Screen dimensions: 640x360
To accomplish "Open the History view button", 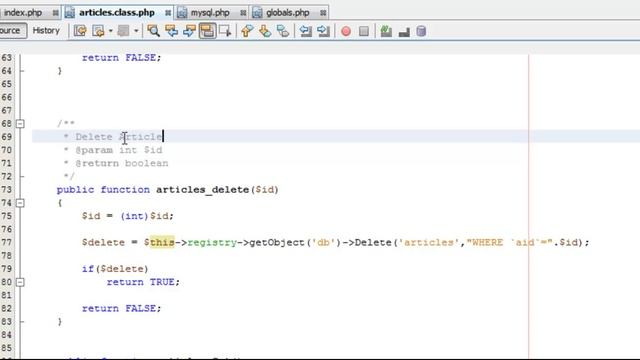I will tap(46, 31).
